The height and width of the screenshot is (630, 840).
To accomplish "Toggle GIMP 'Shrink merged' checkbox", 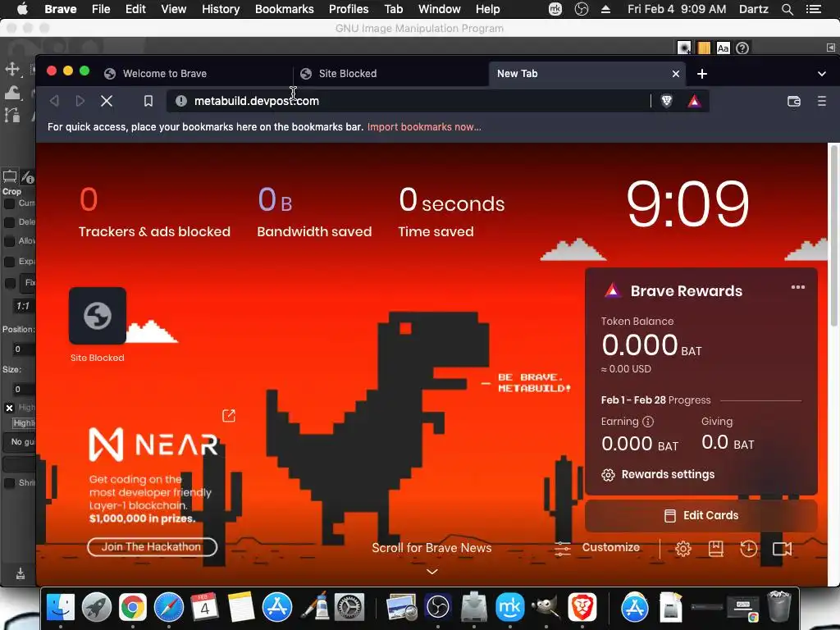I will tap(9, 482).
